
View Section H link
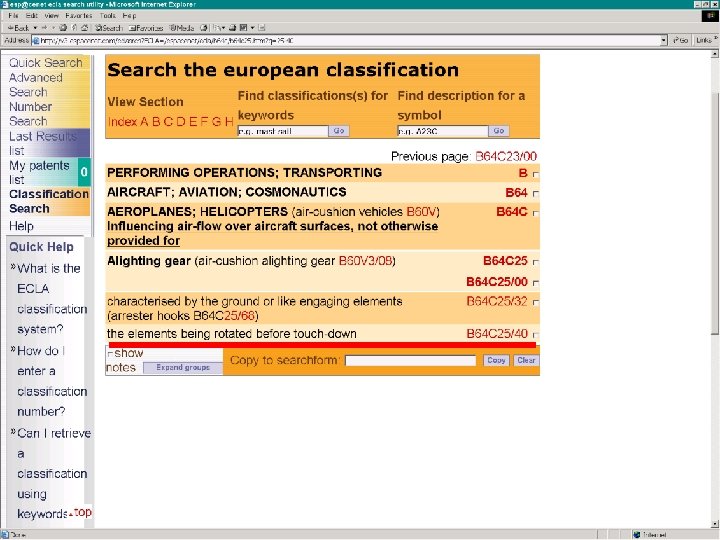pyautogui.click(x=229, y=122)
